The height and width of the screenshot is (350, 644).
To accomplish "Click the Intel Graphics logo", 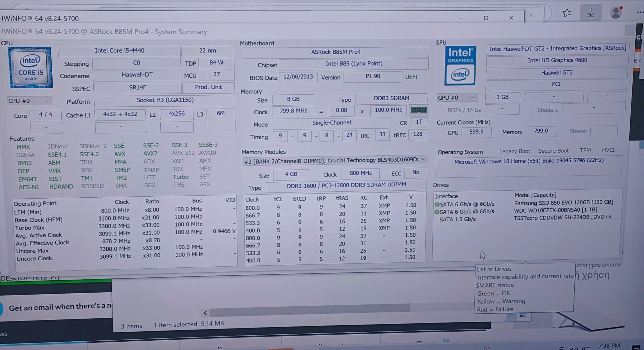I will [x=460, y=65].
